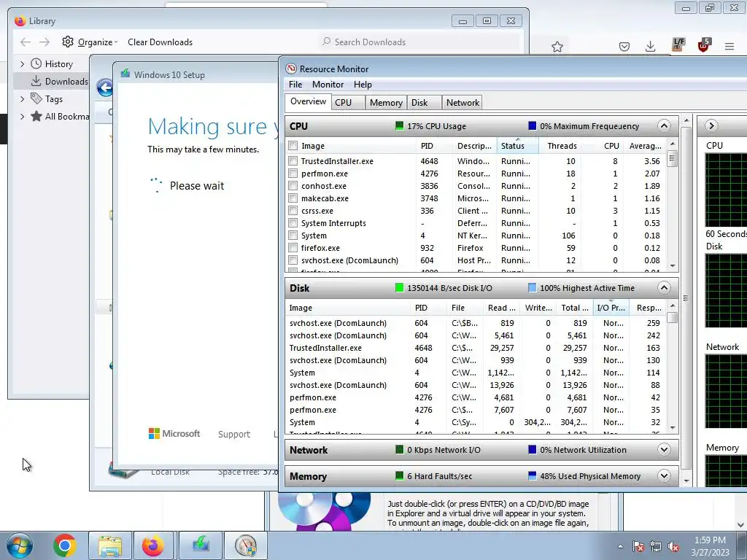Image resolution: width=747 pixels, height=560 pixels.
Task: Switch to the CPU tab
Action: click(x=348, y=102)
